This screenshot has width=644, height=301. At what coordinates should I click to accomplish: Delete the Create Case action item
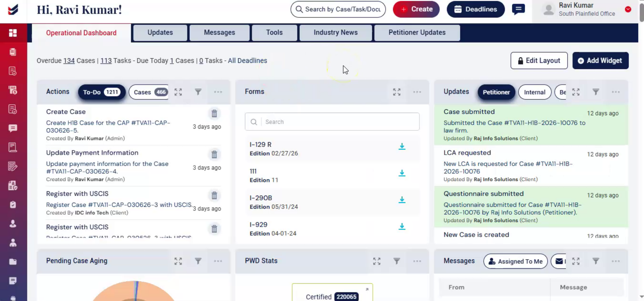(x=214, y=114)
